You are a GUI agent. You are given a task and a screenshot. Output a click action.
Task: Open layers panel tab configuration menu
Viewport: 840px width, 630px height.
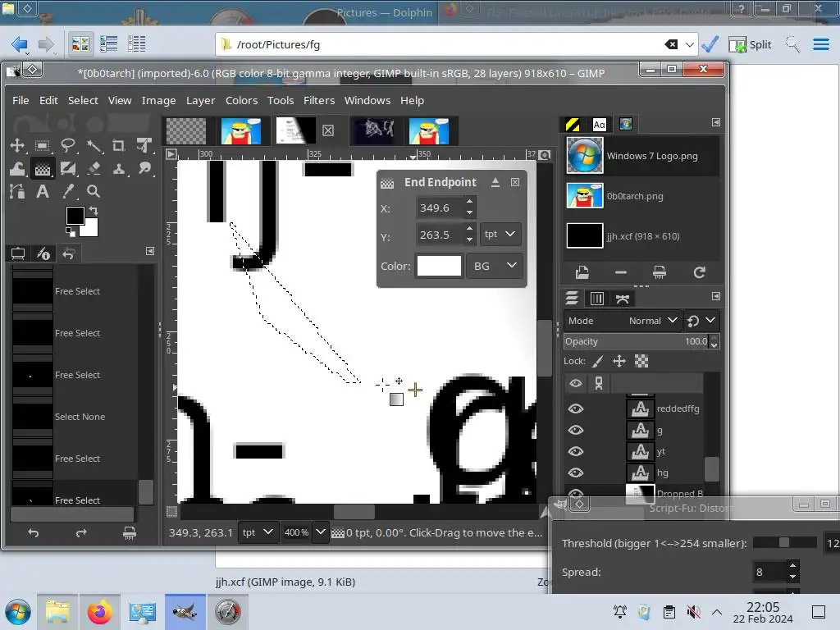[x=715, y=296]
